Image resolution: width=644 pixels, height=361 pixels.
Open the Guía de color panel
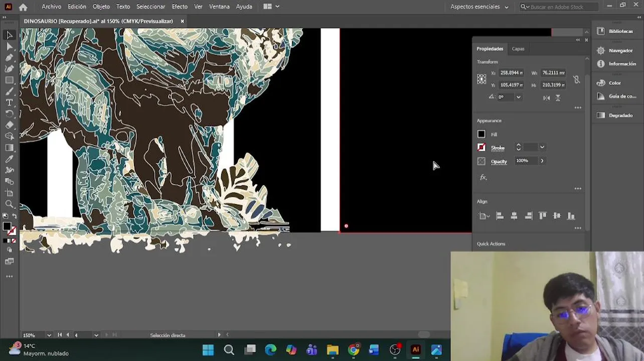[616, 96]
